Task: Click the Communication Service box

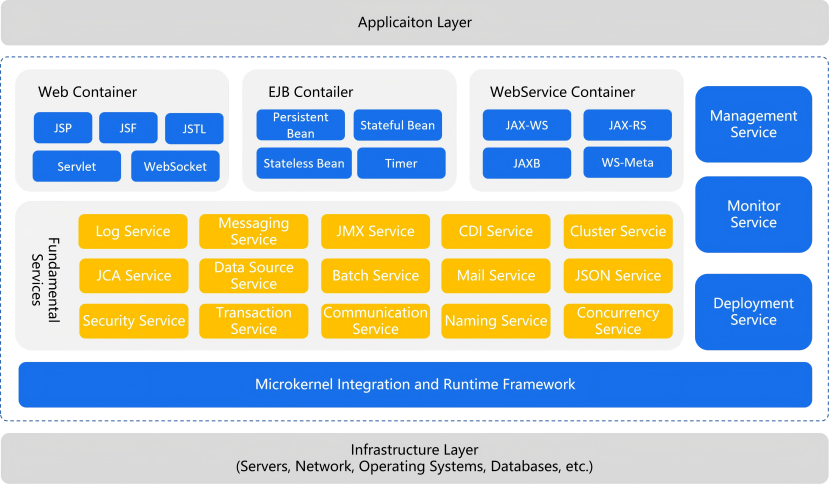Action: [375, 321]
